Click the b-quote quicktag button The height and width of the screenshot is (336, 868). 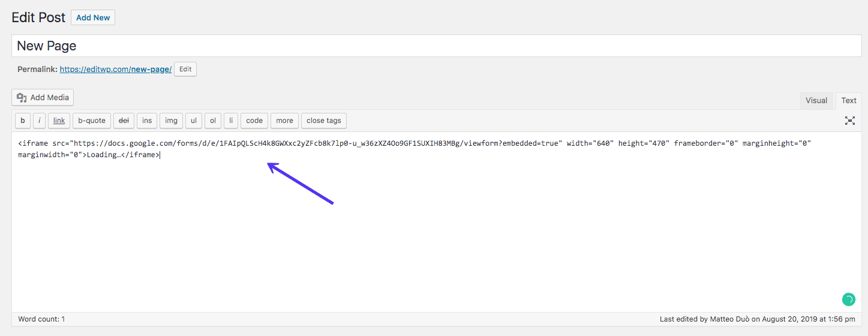(92, 121)
